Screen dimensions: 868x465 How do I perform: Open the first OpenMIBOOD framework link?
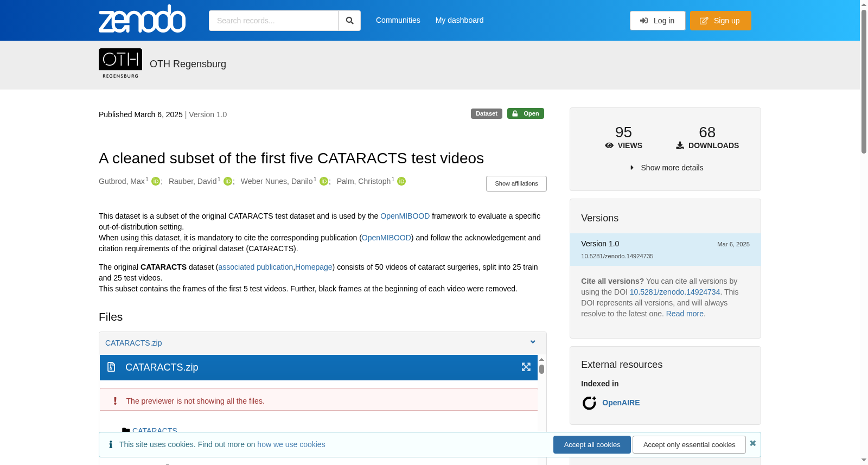(405, 216)
